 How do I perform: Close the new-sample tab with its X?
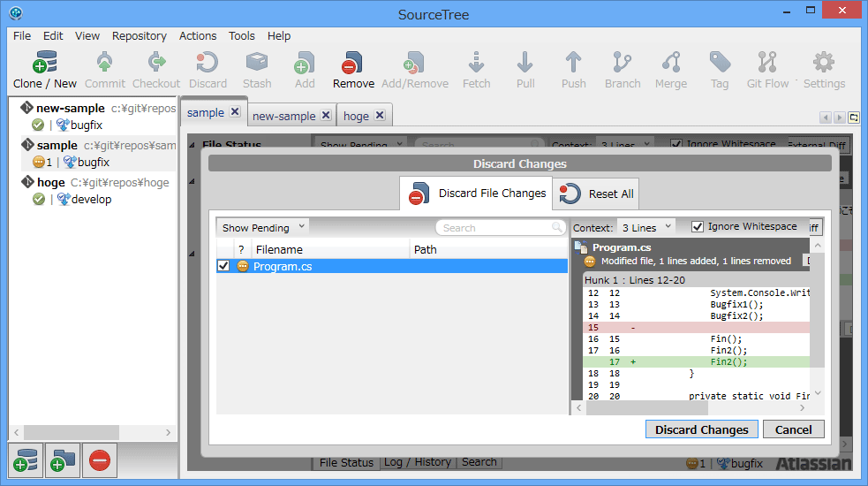[326, 115]
